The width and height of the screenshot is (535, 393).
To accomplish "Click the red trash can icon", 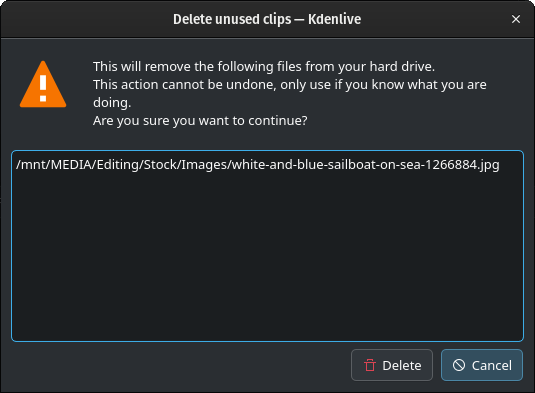I will pos(370,365).
